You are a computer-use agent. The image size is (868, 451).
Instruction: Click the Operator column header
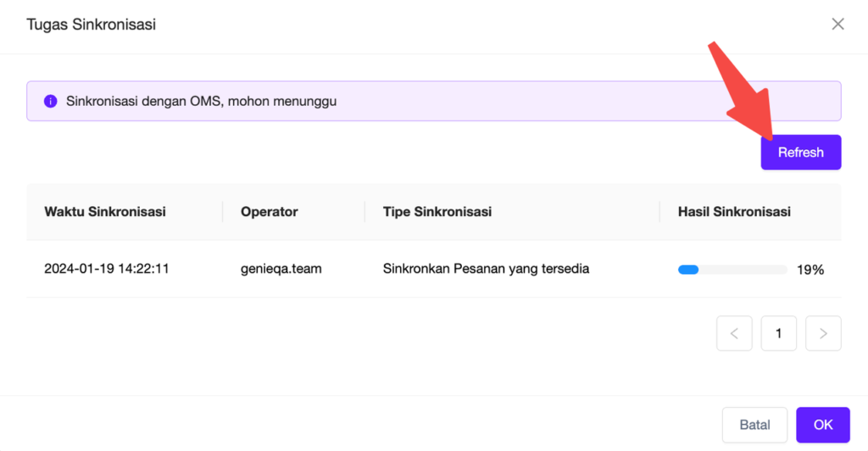269,211
